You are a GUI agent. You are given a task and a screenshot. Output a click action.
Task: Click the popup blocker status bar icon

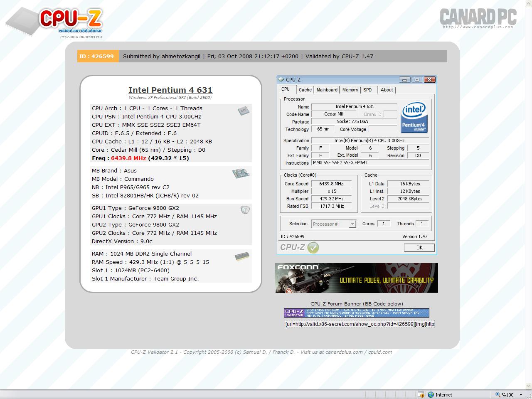tap(421, 394)
